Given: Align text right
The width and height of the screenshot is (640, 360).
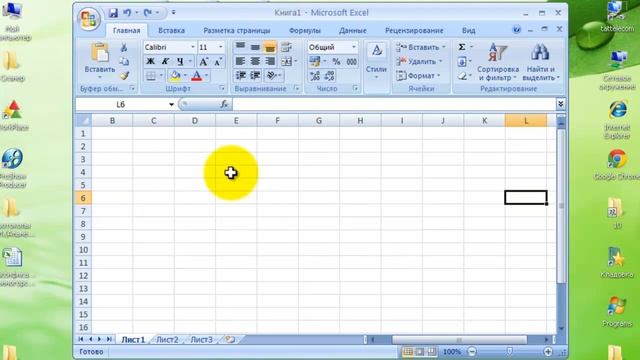Looking at the screenshot, I should click(x=270, y=61).
